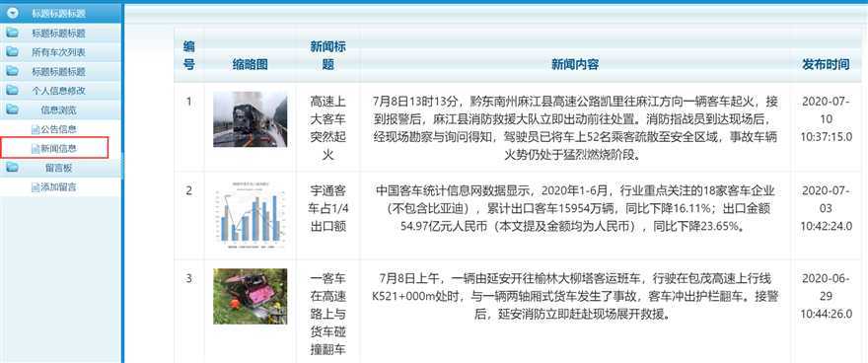Open the 新闻信息 link
Screen dimensions: 868x363
[x=58, y=148]
